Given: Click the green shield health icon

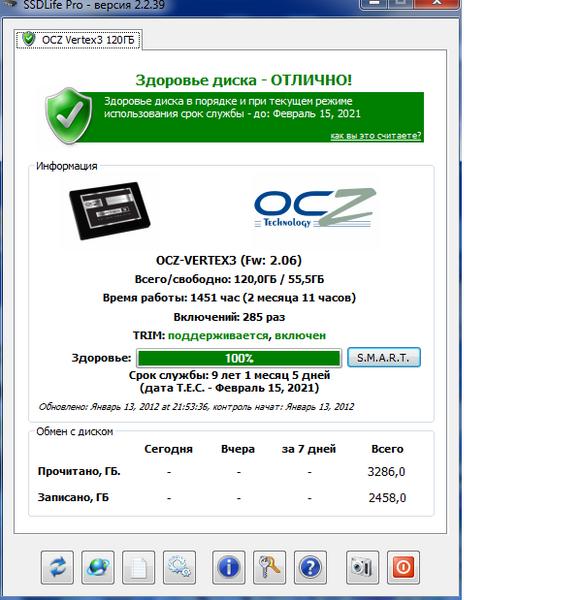Looking at the screenshot, I should 68,116.
